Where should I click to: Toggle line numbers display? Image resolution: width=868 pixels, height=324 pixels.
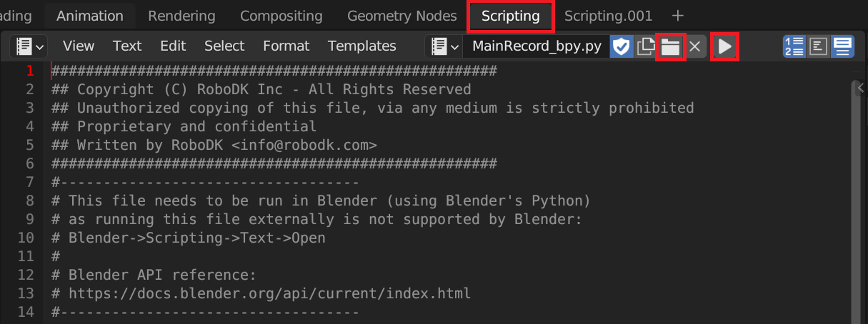tap(794, 47)
